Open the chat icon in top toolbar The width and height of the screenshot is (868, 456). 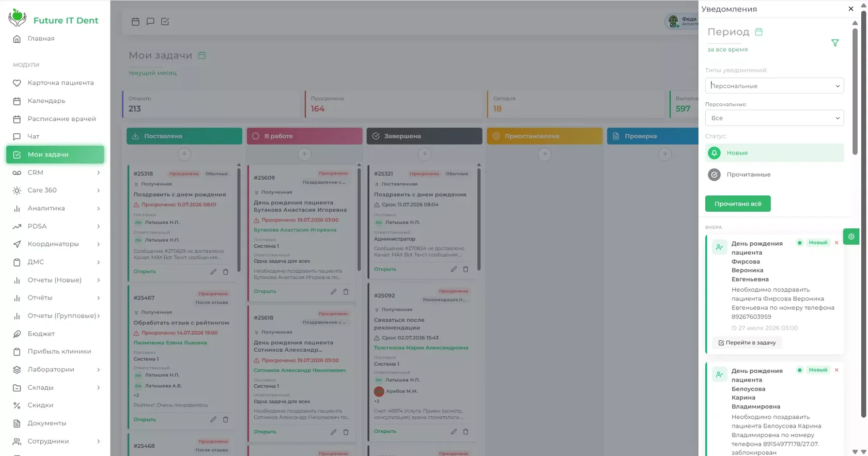tap(150, 22)
